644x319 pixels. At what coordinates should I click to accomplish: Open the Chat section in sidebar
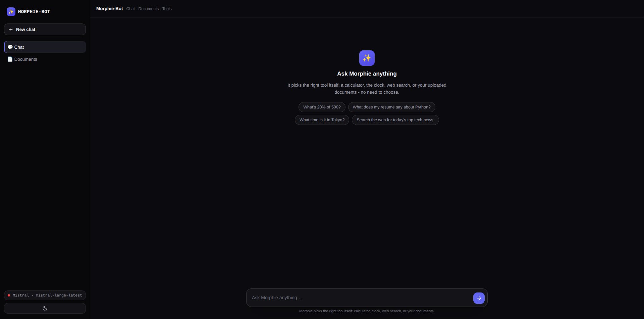45,47
